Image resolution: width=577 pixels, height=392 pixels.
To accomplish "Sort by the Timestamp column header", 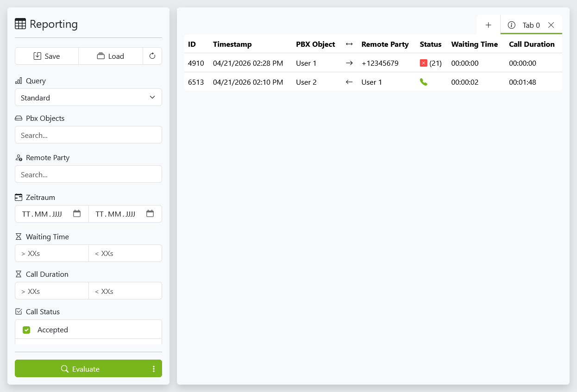I will [x=232, y=44].
